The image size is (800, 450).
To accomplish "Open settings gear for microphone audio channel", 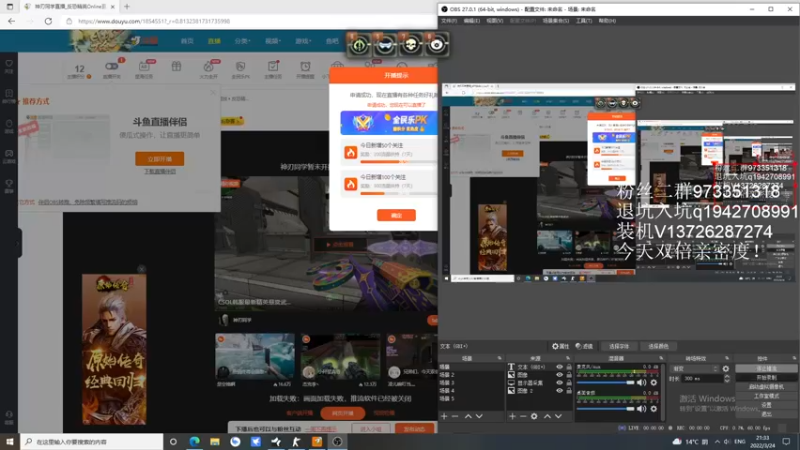I will click(654, 382).
